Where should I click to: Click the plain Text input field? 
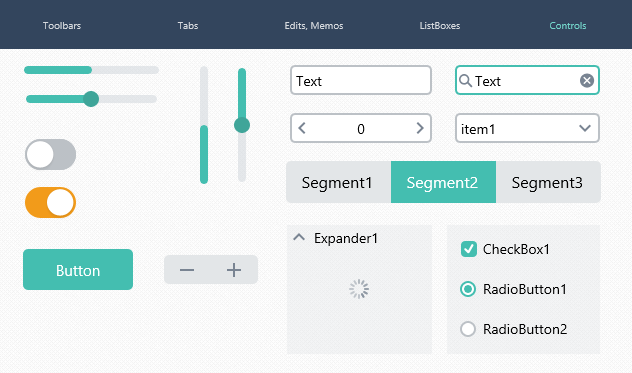[x=361, y=80]
